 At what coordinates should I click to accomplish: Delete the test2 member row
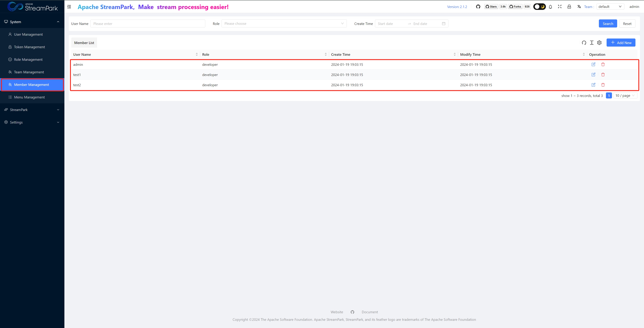click(x=603, y=85)
